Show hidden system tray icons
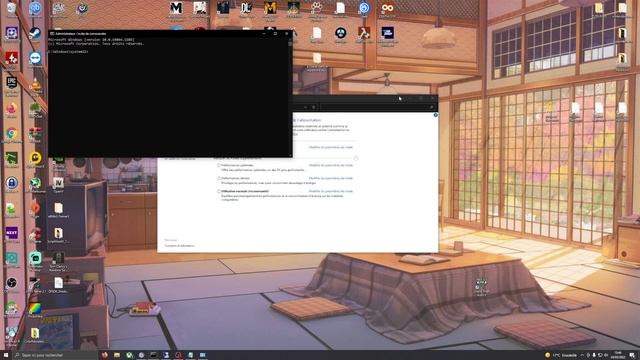The height and width of the screenshot is (360, 640). coord(582,355)
